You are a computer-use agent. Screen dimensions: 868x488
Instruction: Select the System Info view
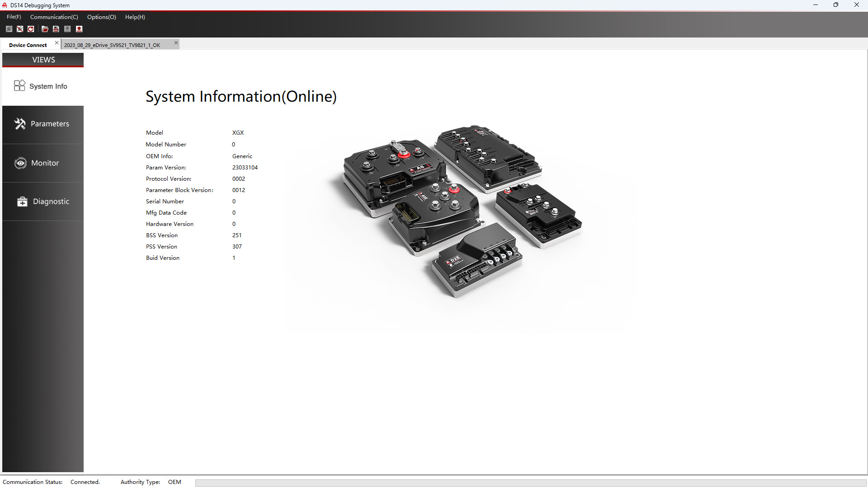tap(43, 85)
